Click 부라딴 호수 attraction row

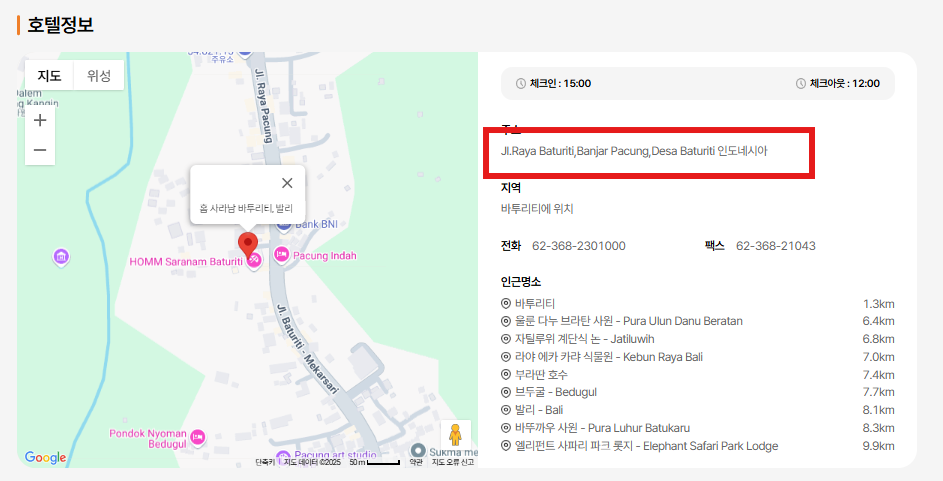click(x=698, y=375)
